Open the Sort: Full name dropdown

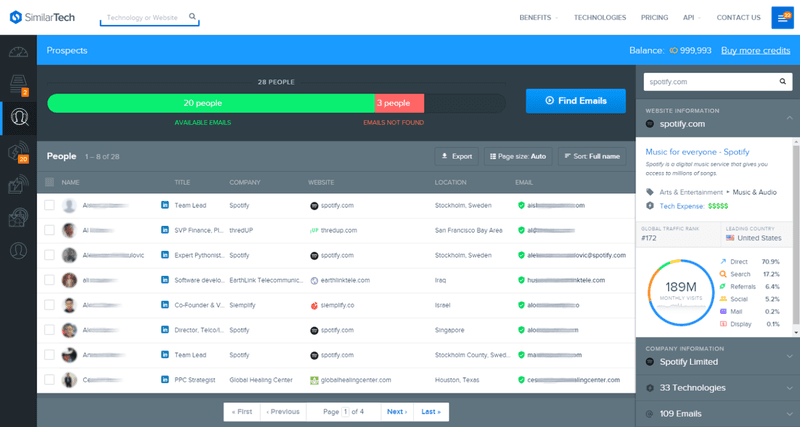[592, 157]
